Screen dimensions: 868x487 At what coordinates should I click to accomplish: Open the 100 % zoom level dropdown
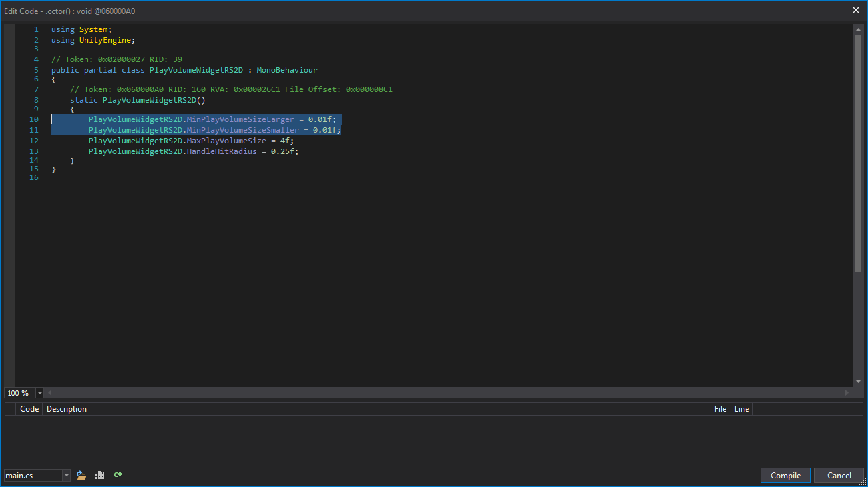[40, 394]
